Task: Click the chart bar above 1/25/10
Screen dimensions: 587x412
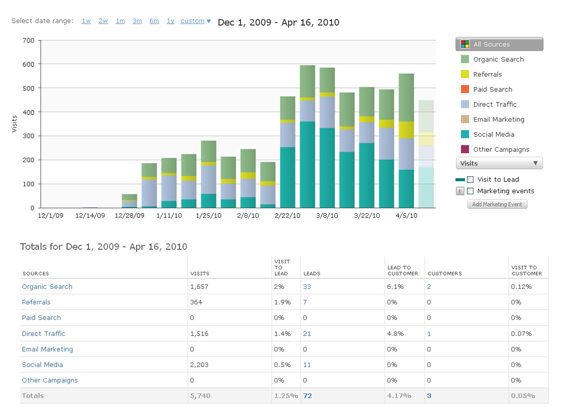Action: tap(209, 174)
